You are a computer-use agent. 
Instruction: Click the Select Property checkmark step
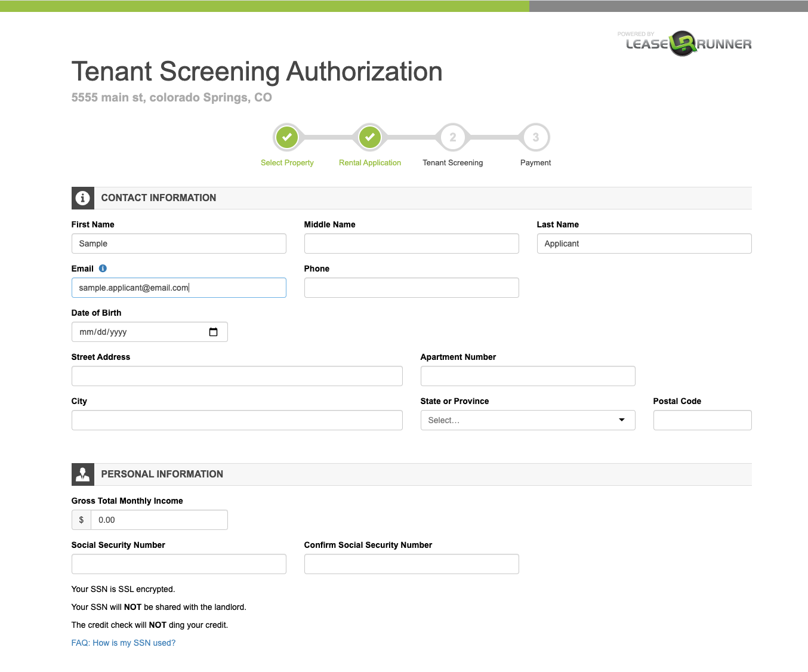pyautogui.click(x=287, y=137)
